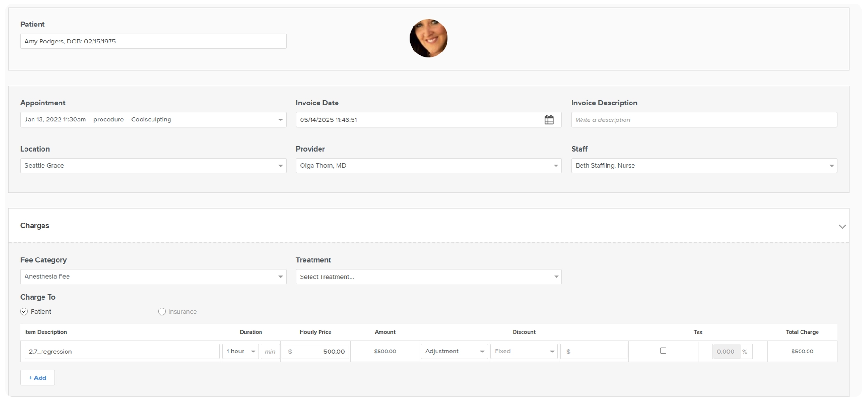The image size is (868, 404).
Task: Check the Tax checkbox
Action: pyautogui.click(x=663, y=351)
